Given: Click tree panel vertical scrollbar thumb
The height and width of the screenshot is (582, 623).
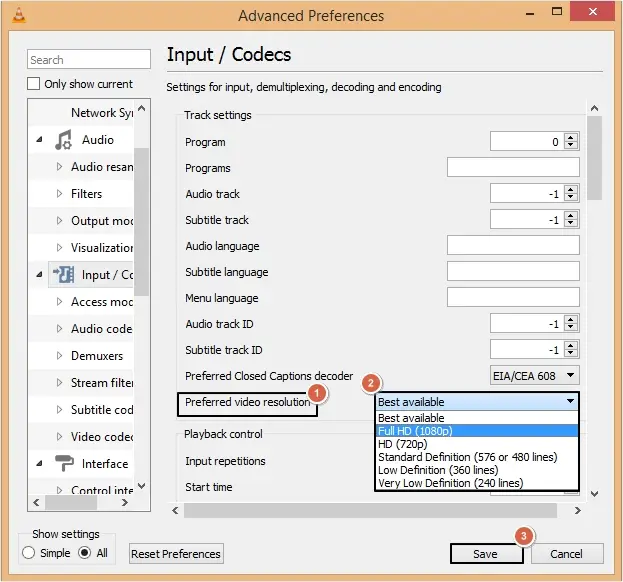Looking at the screenshot, I should [x=141, y=222].
